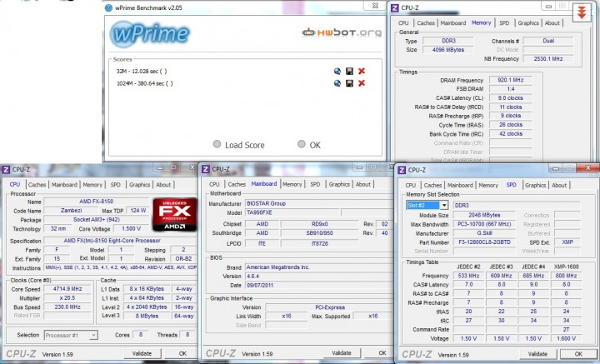Viewport: 600px width, 364px height.
Task: Click the Multiplier x 20.5 field
Action: (x=67, y=298)
